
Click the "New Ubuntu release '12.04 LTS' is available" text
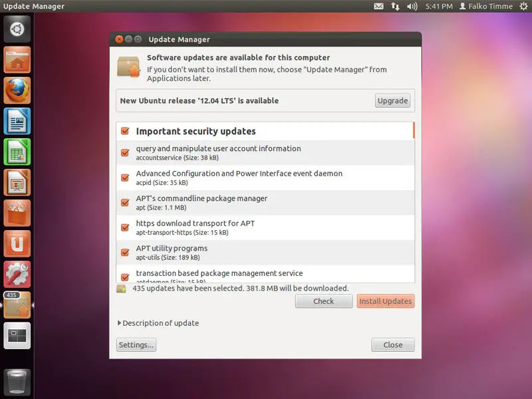point(199,101)
